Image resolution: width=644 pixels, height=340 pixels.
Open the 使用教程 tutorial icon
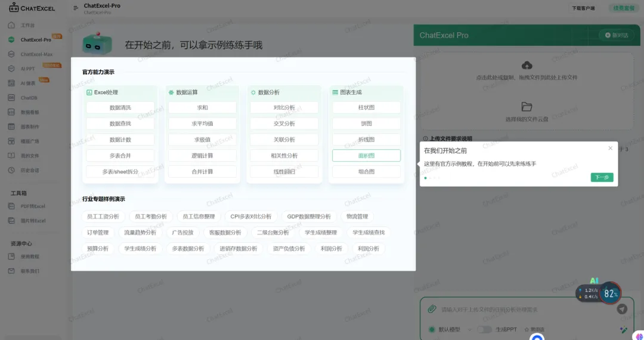click(11, 256)
